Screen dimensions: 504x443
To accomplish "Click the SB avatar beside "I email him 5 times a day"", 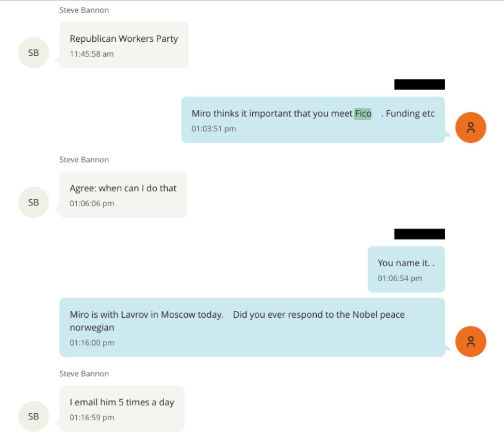I will (x=33, y=416).
